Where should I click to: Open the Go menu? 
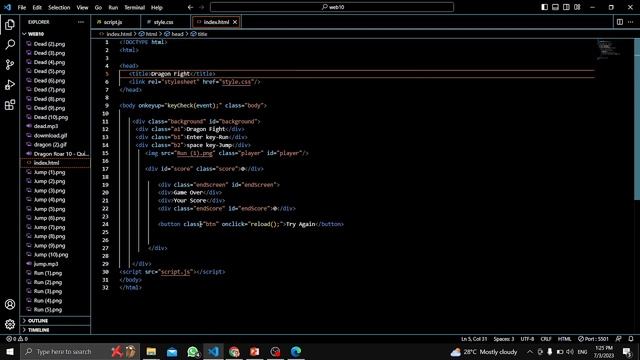[x=98, y=7]
